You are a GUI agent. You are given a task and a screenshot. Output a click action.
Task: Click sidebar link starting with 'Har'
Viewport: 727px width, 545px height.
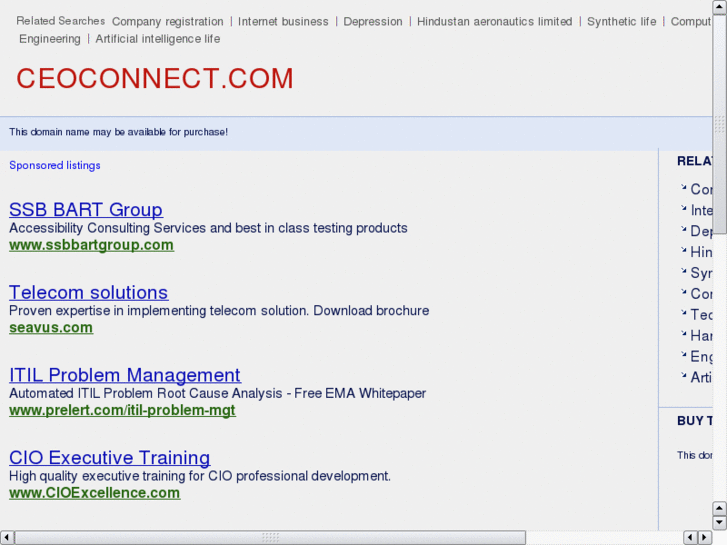tap(701, 335)
